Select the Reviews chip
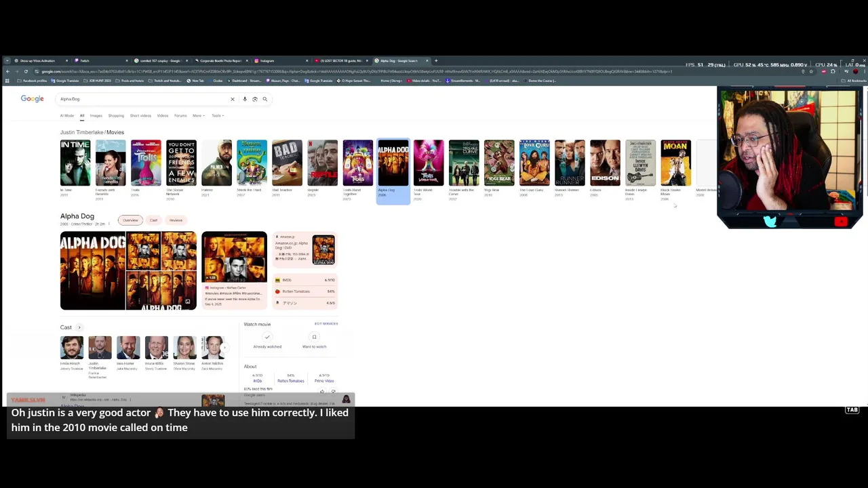Screen dimensions: 868x488 (176, 220)
